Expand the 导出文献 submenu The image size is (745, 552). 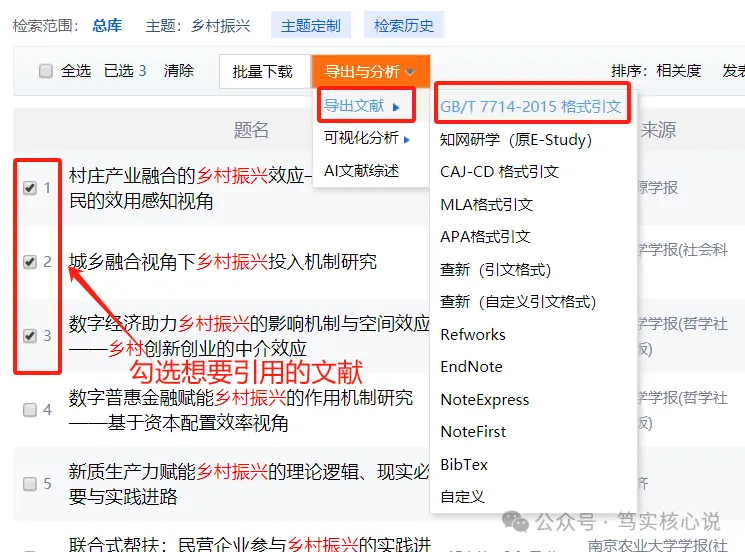click(x=361, y=105)
